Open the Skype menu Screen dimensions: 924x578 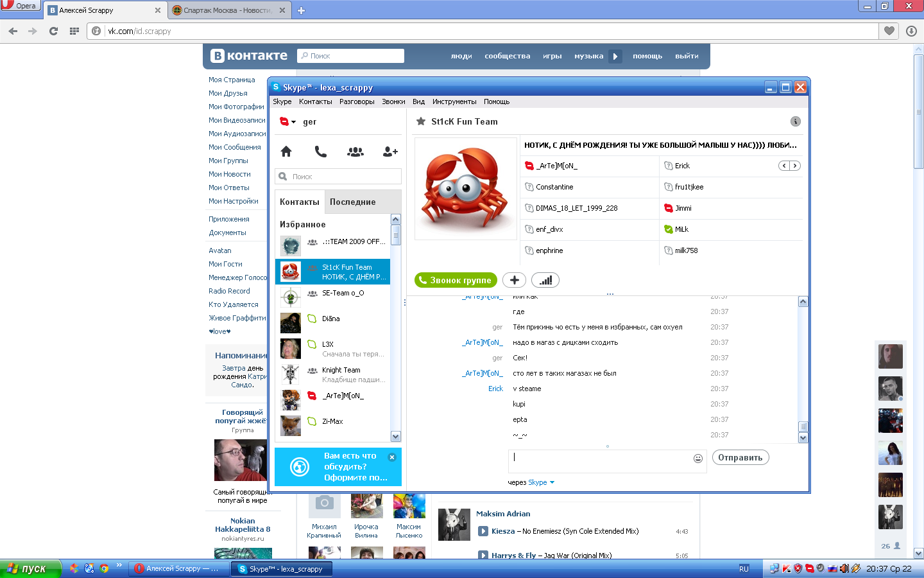(x=282, y=101)
